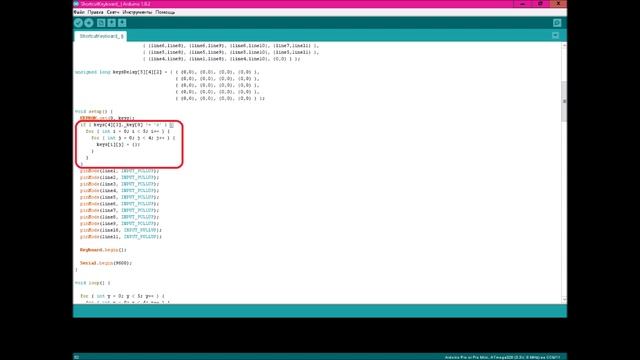Open the Правка menu

96,12
